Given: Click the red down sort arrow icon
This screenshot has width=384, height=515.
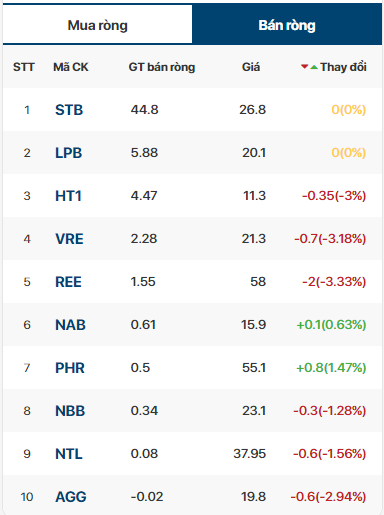Looking at the screenshot, I should tap(304, 67).
